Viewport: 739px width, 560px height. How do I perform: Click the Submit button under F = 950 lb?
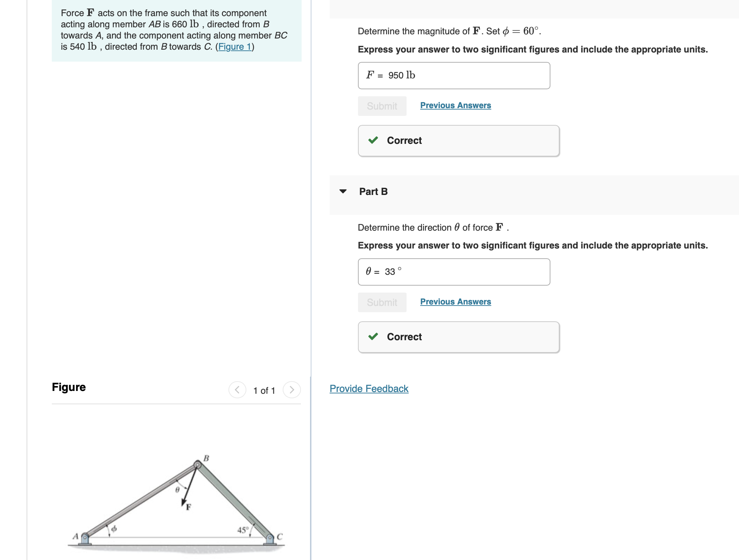382,106
